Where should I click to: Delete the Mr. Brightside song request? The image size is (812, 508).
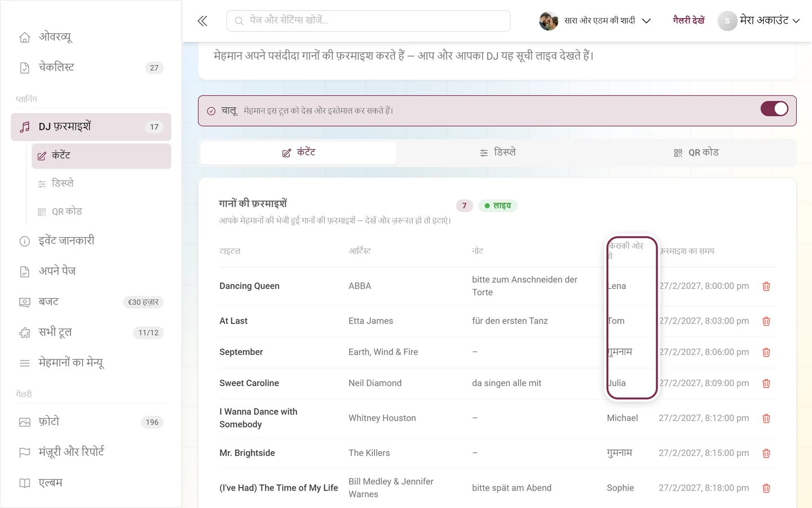766,453
